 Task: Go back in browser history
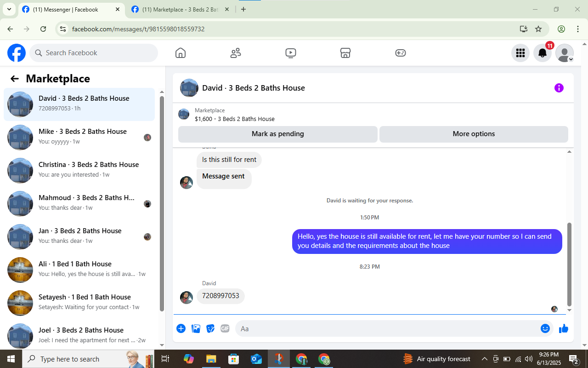point(10,29)
